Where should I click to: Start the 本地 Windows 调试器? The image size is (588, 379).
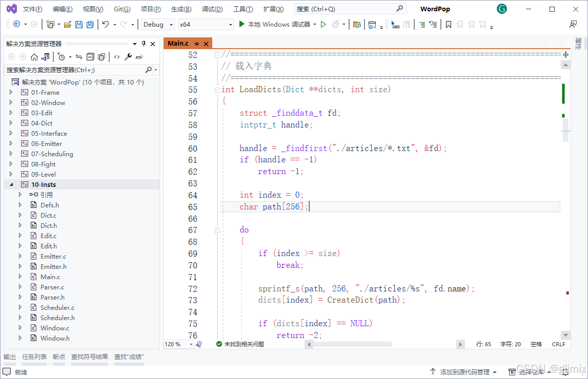(274, 25)
